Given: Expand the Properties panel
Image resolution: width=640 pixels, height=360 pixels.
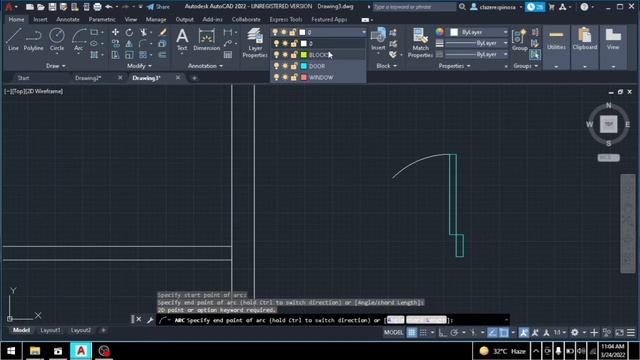Looking at the screenshot, I should [454, 66].
